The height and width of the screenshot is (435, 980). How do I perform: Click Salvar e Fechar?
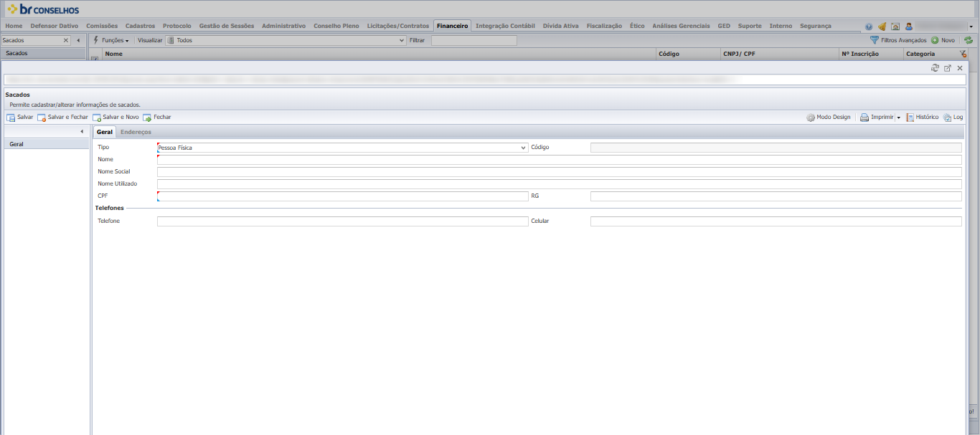pyautogui.click(x=62, y=118)
